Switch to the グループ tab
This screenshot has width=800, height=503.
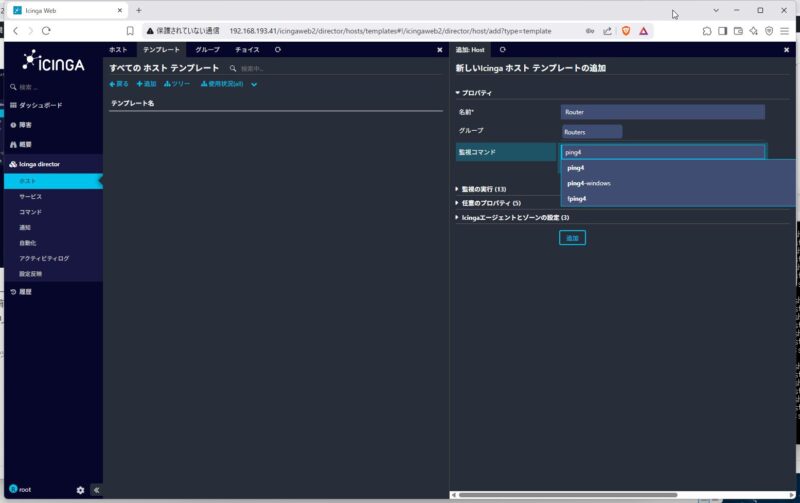click(207, 49)
